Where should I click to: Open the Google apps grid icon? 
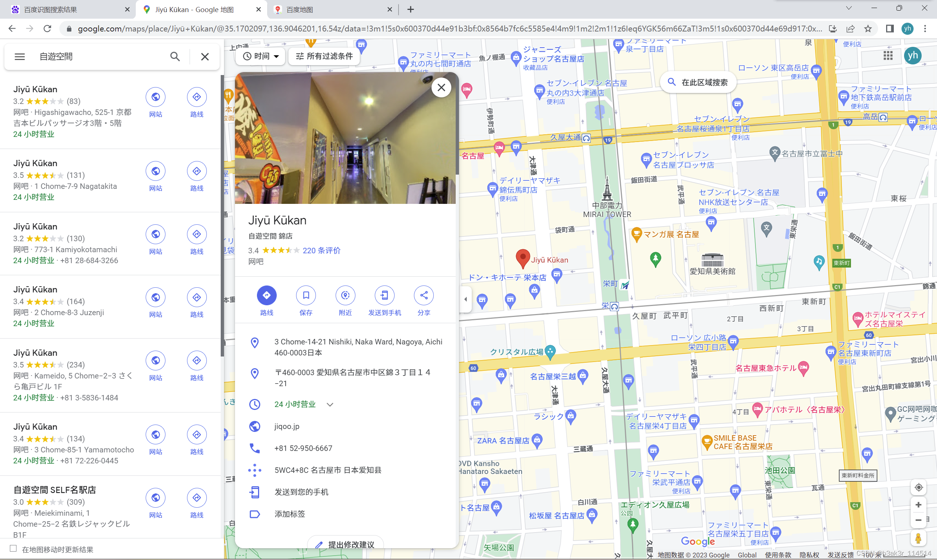point(888,56)
